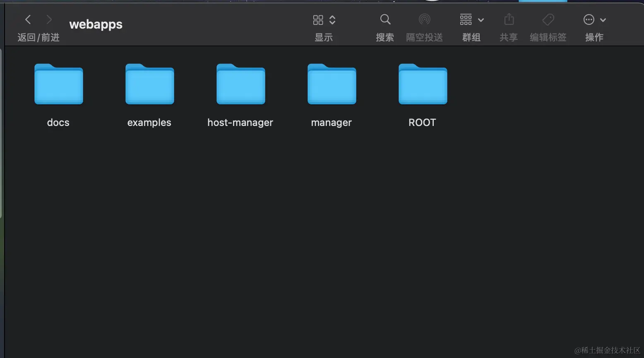The image size is (644, 358).
Task: Select the docs folder icon
Action: click(x=59, y=84)
